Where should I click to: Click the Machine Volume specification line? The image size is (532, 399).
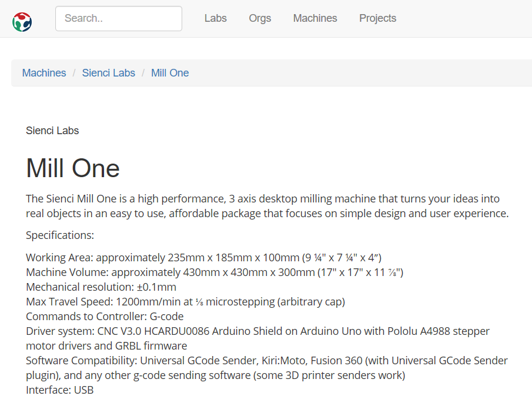(x=215, y=272)
